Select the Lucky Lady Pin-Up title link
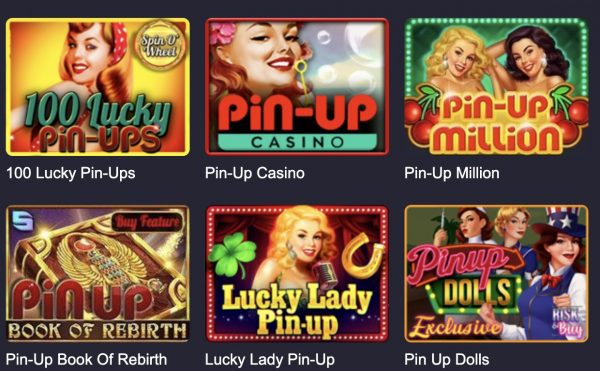This screenshot has height=371, width=600. coord(270,360)
